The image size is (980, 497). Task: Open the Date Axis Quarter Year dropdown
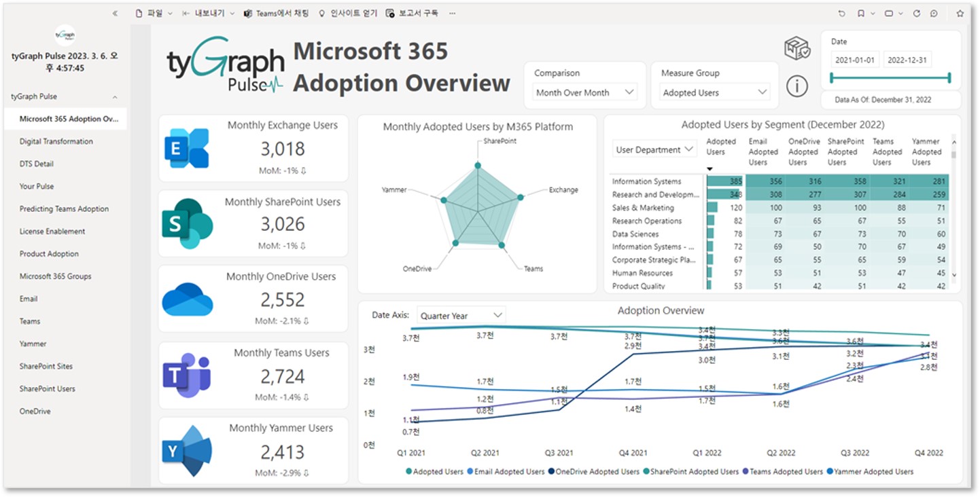point(461,316)
